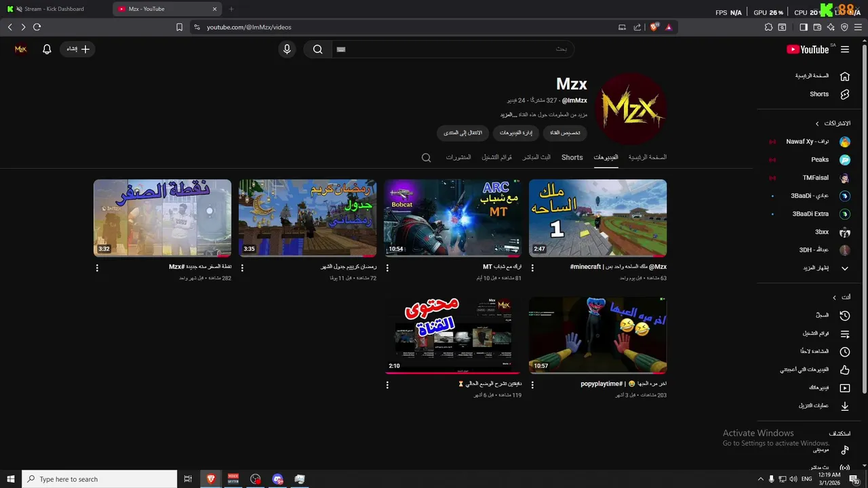Open the Brave VPN shield icon
868x488 pixels.
[844, 27]
